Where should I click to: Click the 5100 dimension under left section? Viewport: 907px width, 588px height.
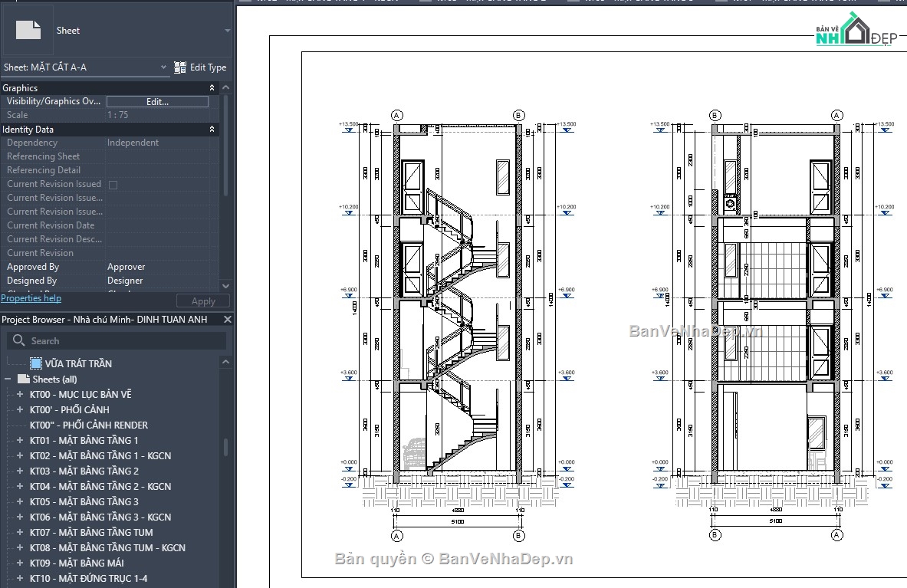point(458,522)
